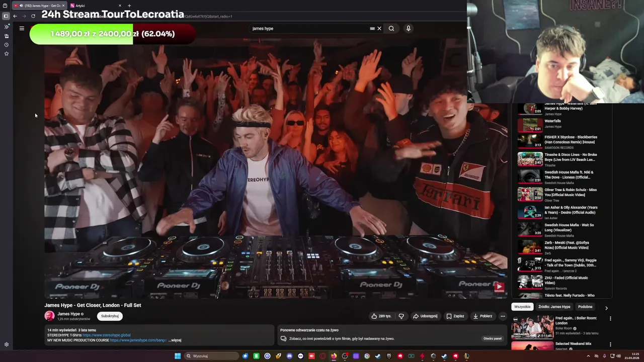This screenshot has height=362, width=644.
Task: Open browser history clock icon in sidebar
Action: [6, 45]
